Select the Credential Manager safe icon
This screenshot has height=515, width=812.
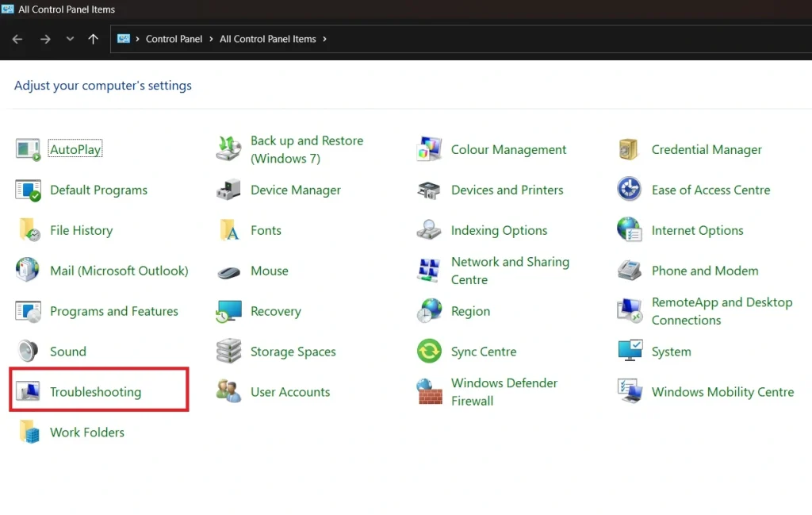629,150
